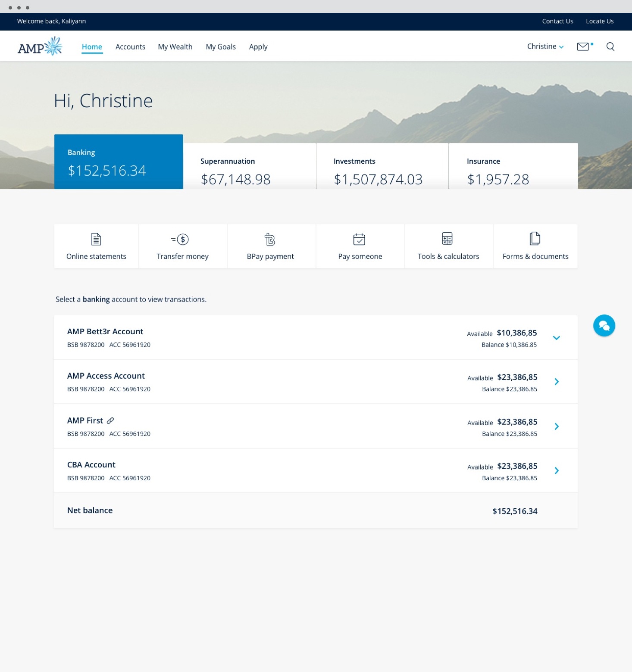
Task: Click the Pay someone label
Action: [360, 256]
